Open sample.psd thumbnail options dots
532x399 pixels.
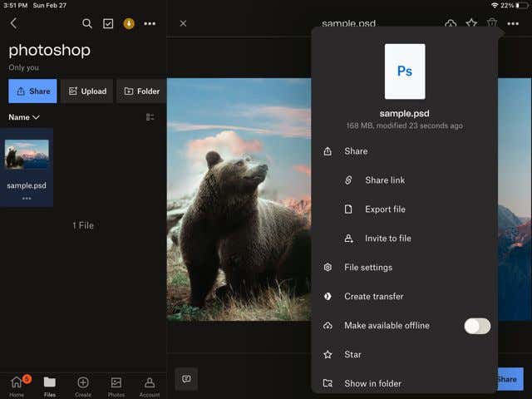[27, 199]
